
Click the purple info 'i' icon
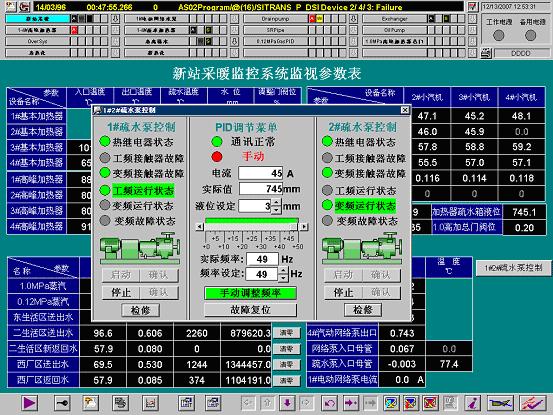(x=472, y=403)
